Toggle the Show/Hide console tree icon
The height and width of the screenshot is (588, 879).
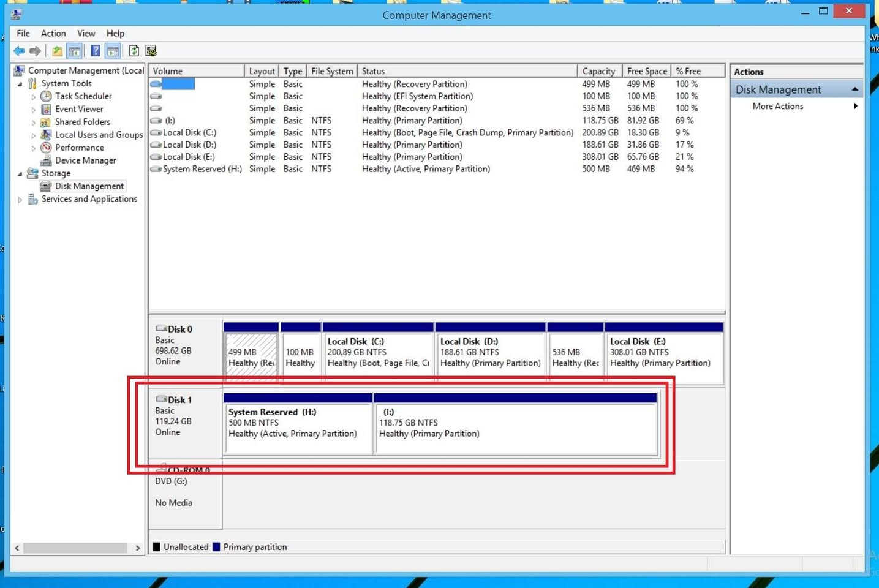pyautogui.click(x=75, y=51)
